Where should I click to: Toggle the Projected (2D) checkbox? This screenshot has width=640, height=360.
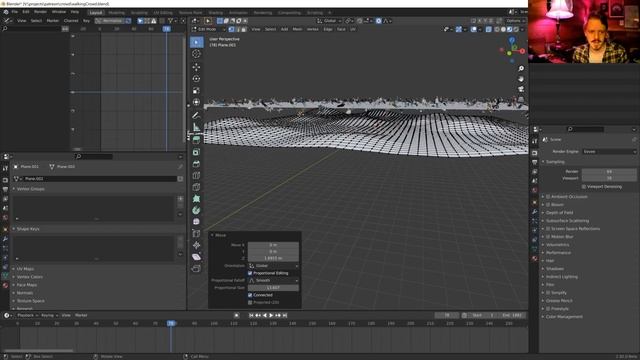point(250,302)
